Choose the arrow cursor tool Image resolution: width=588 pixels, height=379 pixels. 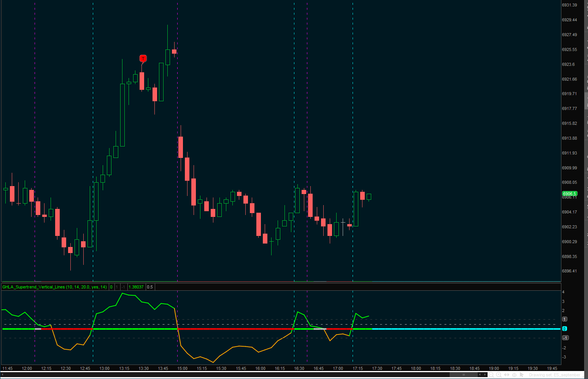click(522, 375)
